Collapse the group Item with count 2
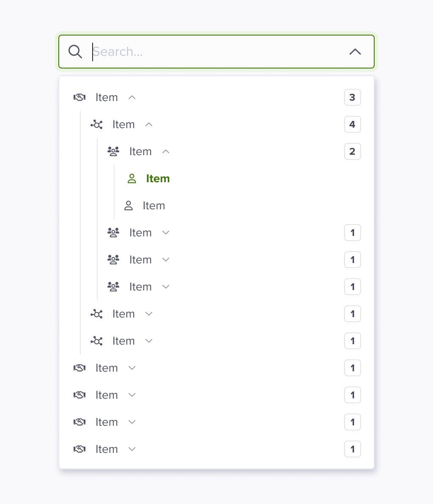Viewport: 433px width, 504px height. (x=166, y=151)
